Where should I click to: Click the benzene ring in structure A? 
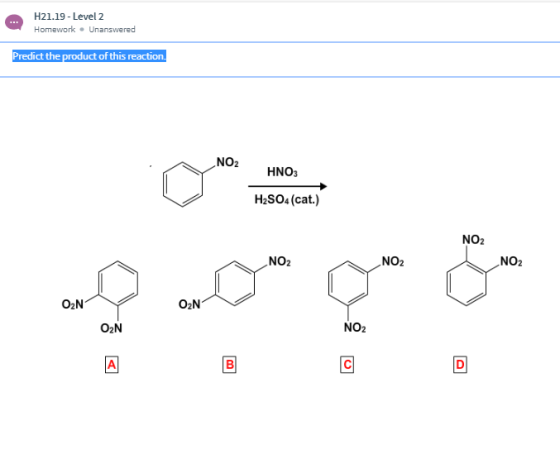[118, 283]
